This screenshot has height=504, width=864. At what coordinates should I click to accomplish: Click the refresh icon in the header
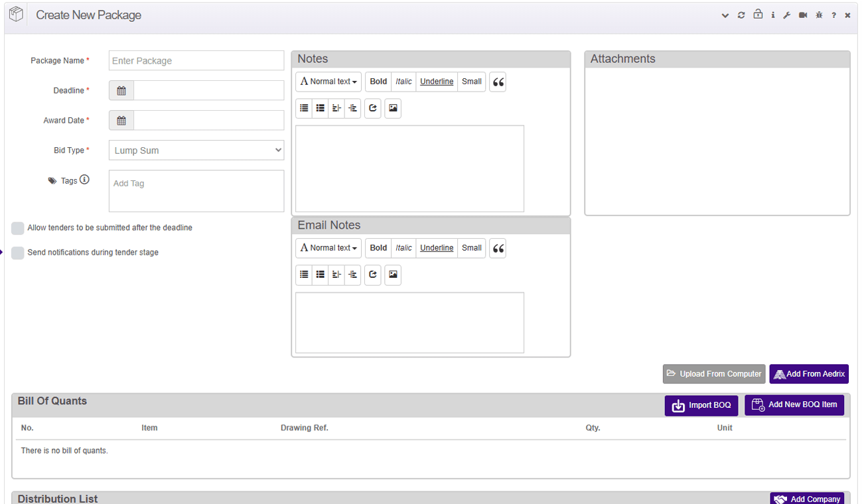pyautogui.click(x=741, y=15)
